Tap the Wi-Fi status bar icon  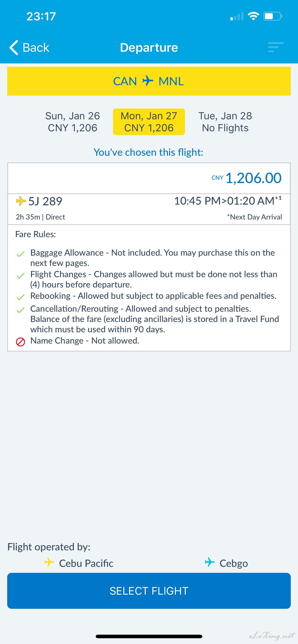(253, 17)
